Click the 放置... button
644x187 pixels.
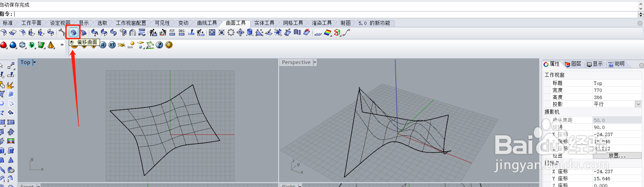tap(617, 155)
